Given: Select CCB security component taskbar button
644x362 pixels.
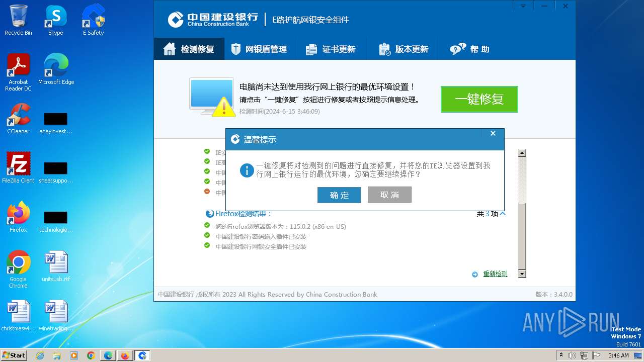Looking at the screenshot, I should tap(142, 355).
